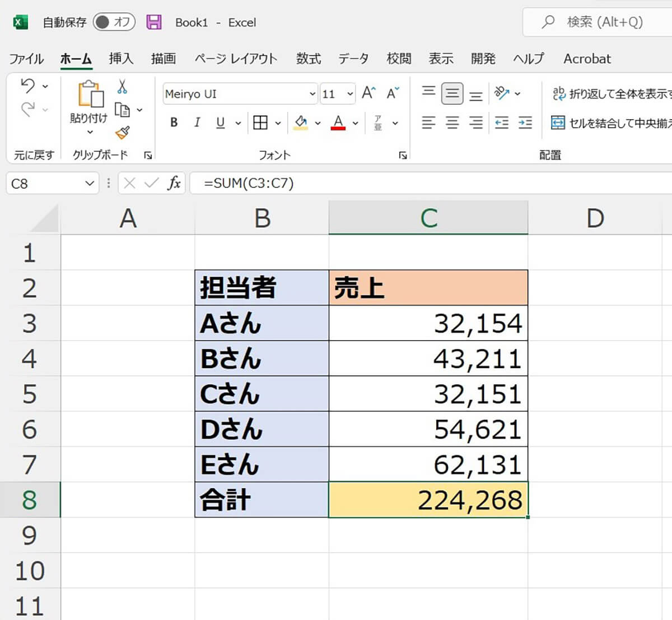
Task: Cancel formula entry with X icon
Action: point(129,183)
